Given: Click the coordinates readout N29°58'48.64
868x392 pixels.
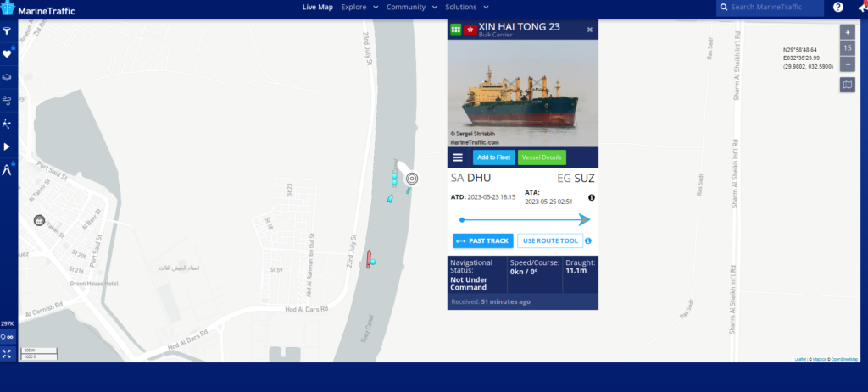Looking at the screenshot, I should (x=800, y=50).
